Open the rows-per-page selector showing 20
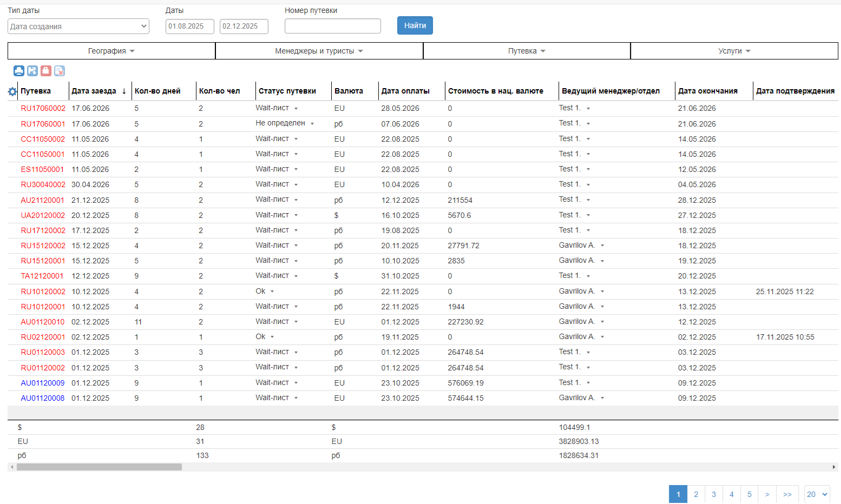Screen dimensions: 841x504 (x=817, y=494)
